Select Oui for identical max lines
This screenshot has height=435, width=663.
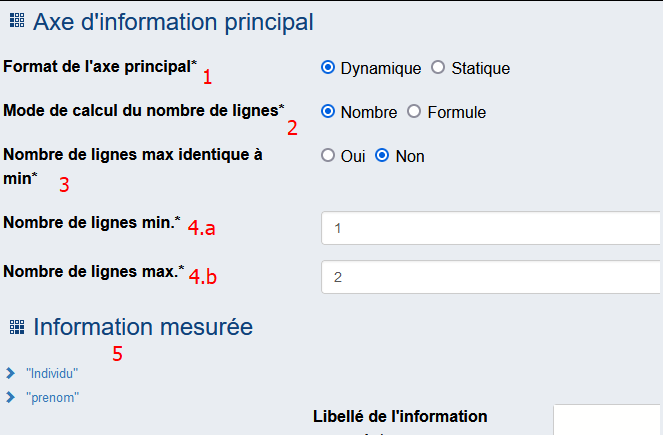[x=328, y=156]
